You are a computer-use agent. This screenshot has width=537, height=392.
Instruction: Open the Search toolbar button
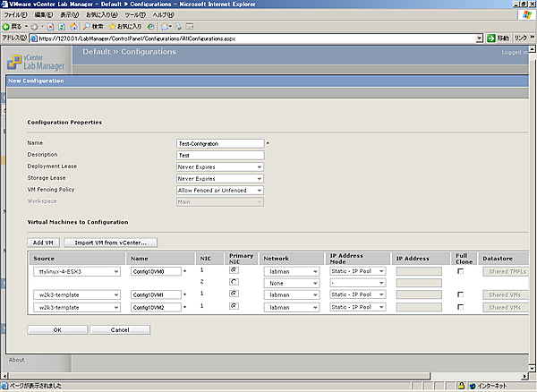point(92,27)
